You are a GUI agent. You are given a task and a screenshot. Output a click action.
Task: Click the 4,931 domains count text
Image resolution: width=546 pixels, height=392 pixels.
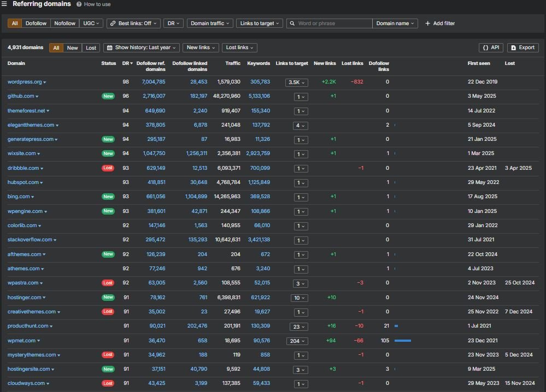coord(26,47)
